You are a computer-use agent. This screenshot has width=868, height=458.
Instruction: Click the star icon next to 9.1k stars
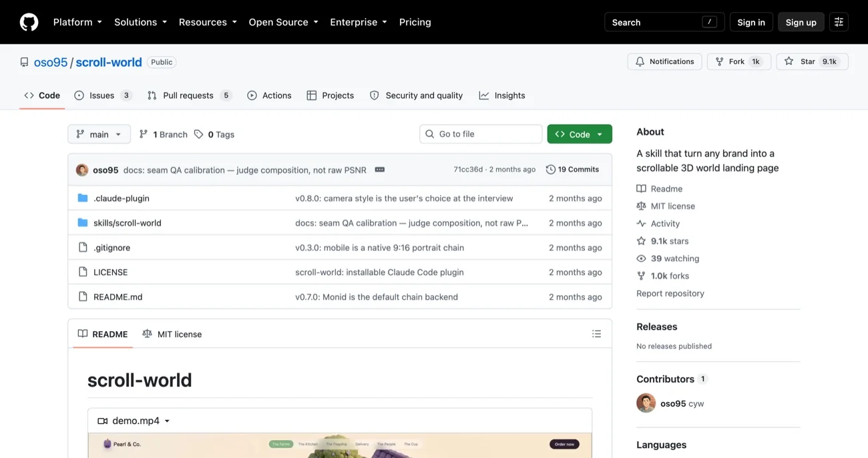641,241
